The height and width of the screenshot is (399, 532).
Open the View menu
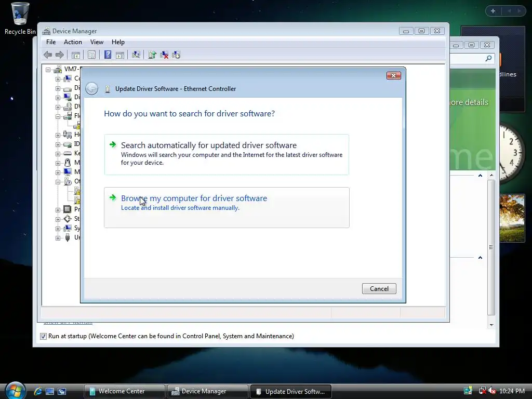[x=97, y=42]
